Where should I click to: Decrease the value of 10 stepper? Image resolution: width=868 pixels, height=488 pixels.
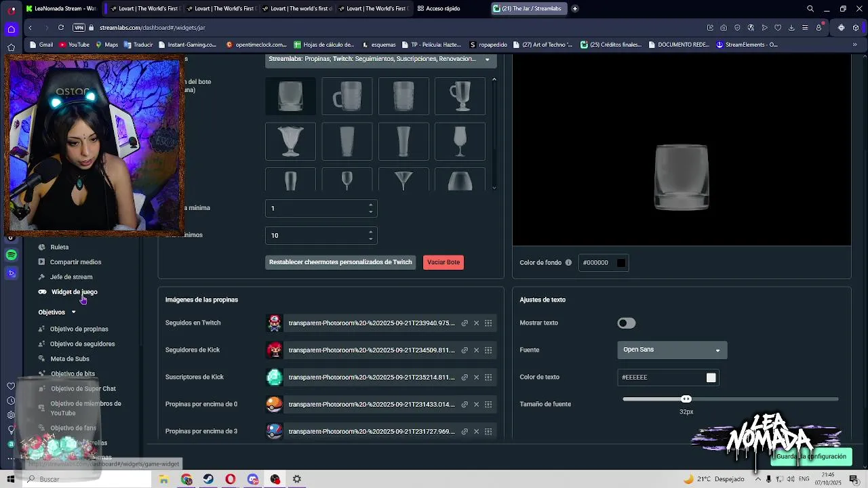pyautogui.click(x=370, y=239)
